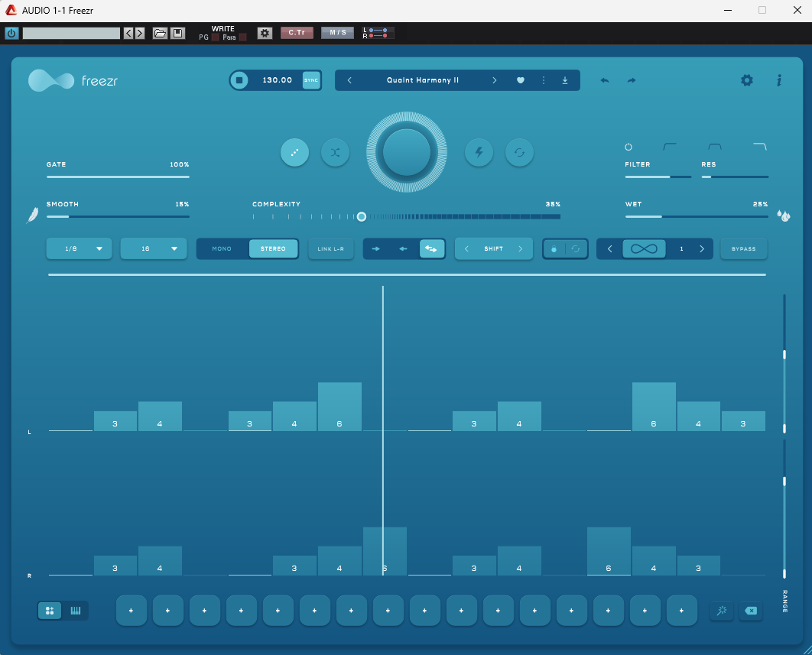This screenshot has height=655, width=812.
Task: Switch to the grid pads view
Action: [x=50, y=611]
